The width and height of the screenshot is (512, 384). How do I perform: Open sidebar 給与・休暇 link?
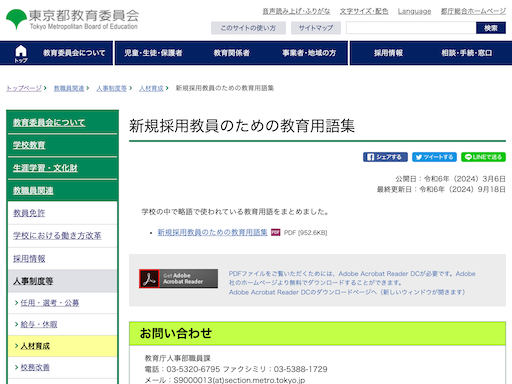click(x=39, y=324)
